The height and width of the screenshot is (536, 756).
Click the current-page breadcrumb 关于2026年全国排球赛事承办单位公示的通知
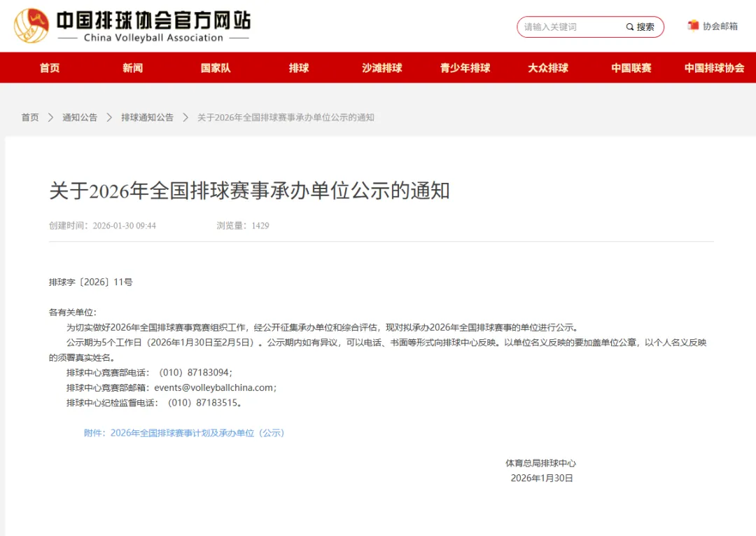pyautogui.click(x=286, y=117)
